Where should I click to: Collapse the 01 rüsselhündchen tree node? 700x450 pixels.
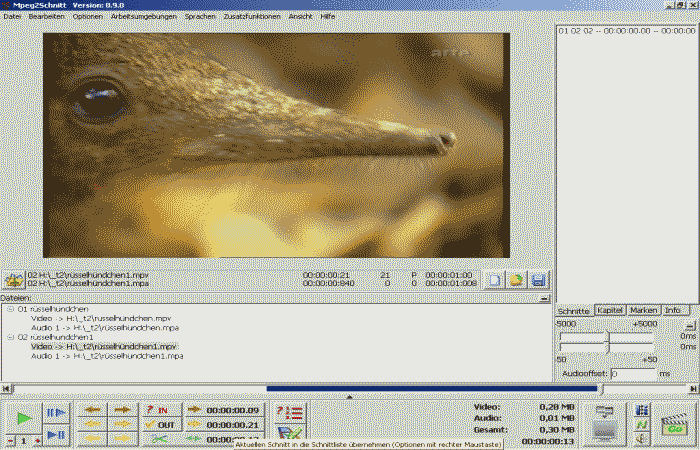(x=10, y=309)
